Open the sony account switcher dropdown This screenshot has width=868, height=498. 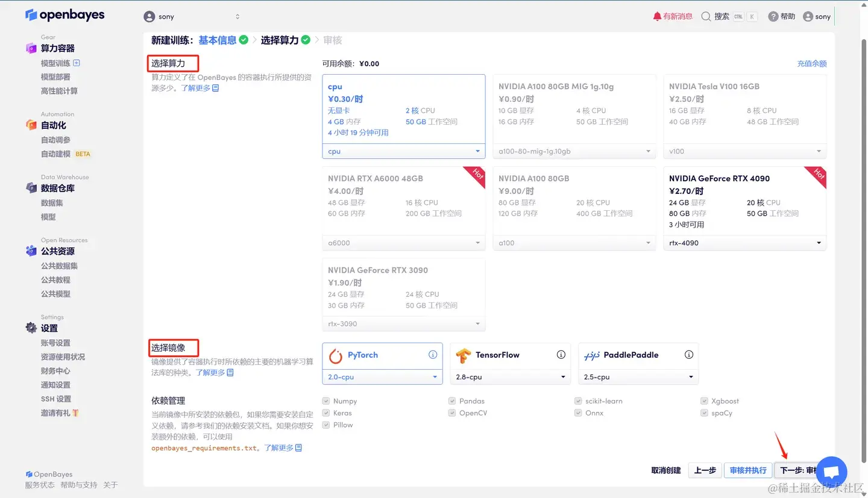point(192,17)
